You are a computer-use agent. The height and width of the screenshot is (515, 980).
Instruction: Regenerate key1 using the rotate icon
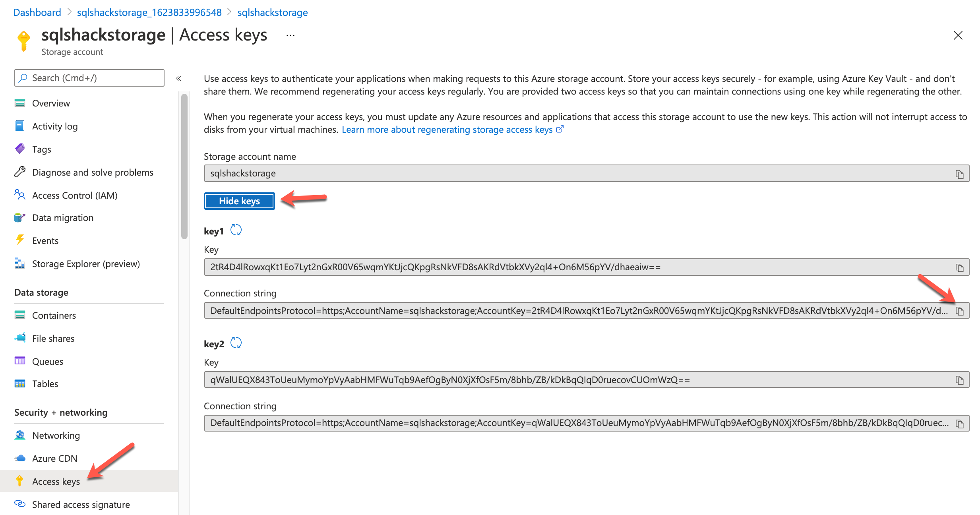click(x=236, y=230)
